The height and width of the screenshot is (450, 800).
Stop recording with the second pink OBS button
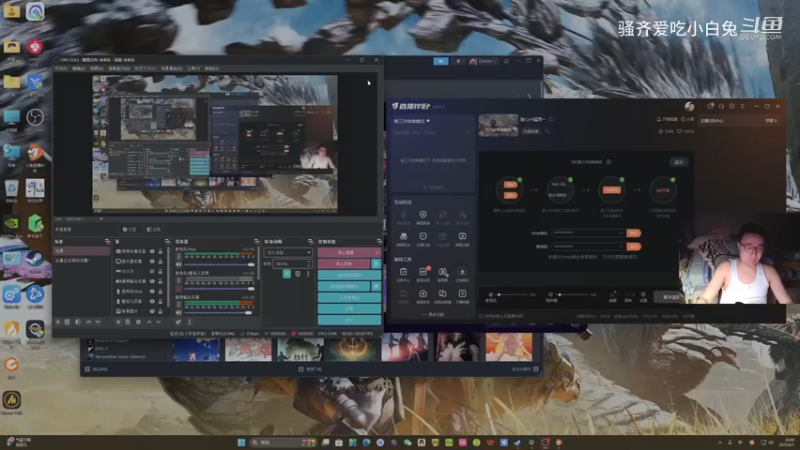point(344,264)
